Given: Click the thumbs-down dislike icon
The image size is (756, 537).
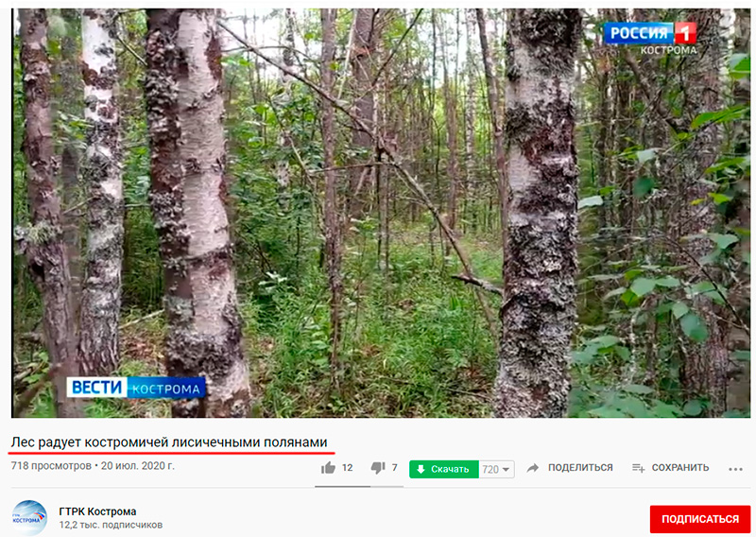Looking at the screenshot, I should [378, 468].
